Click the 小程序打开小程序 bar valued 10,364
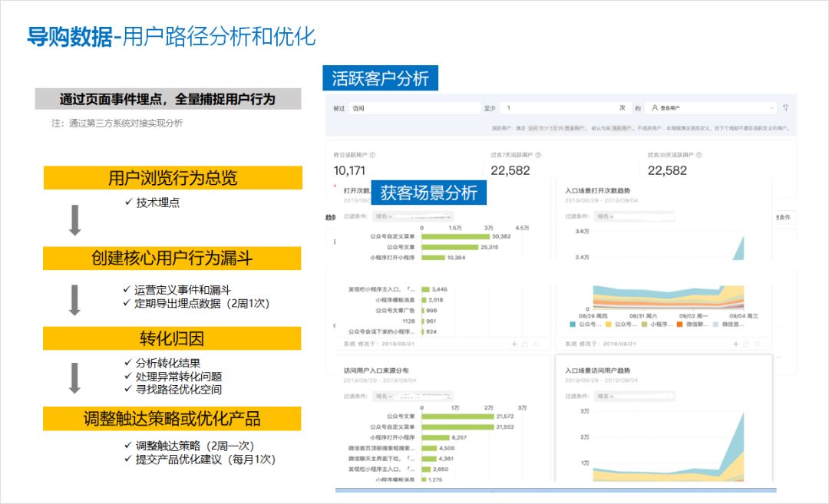 [x=434, y=258]
